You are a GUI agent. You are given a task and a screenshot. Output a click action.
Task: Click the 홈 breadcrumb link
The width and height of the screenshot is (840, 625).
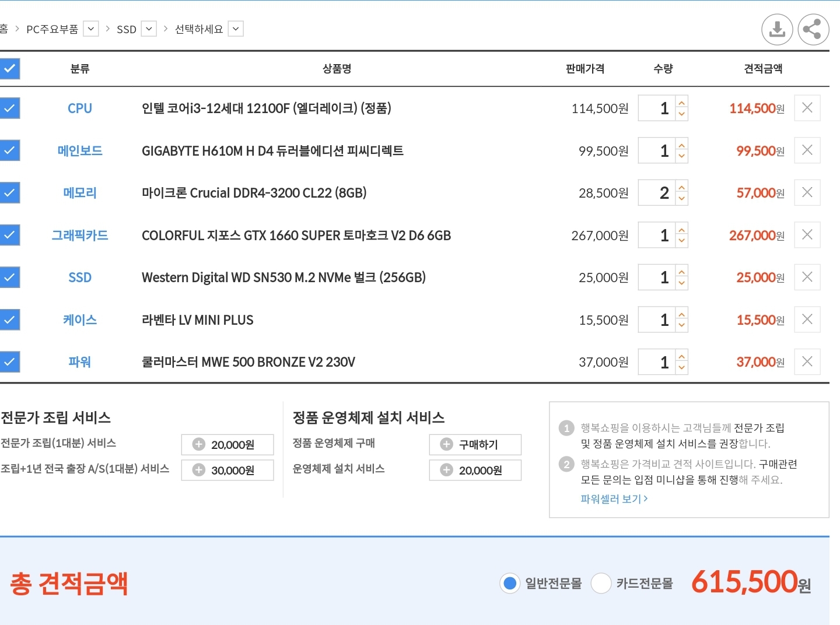(3, 29)
